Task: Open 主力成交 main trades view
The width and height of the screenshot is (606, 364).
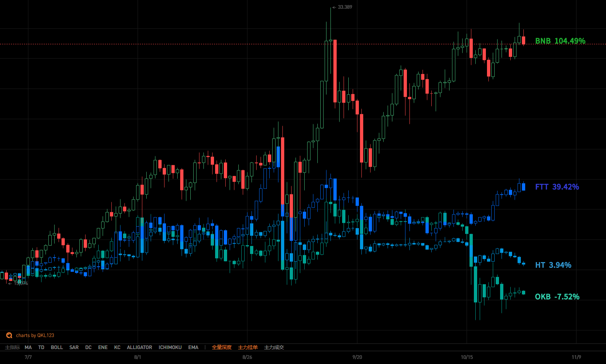Action: 274,347
